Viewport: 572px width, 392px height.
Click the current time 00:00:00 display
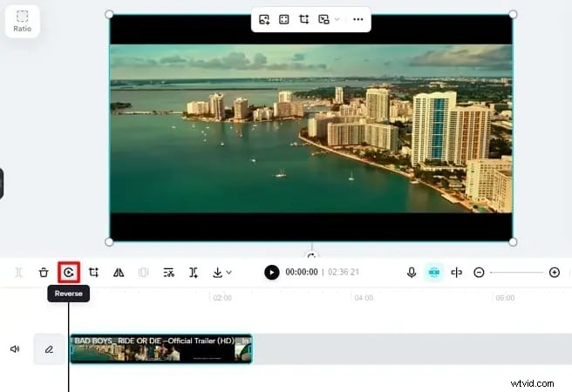[x=302, y=272]
